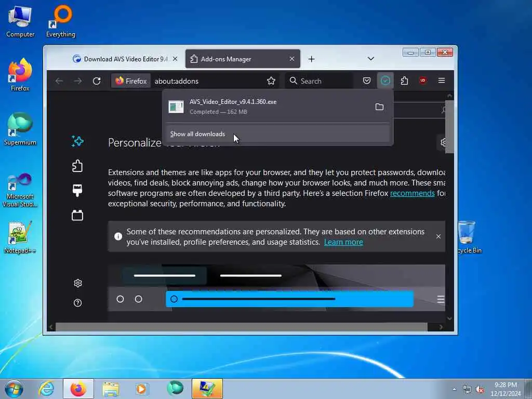This screenshot has width=532, height=399.
Task: Open the Firefox desktop shortcut
Action: pyautogui.click(x=20, y=75)
